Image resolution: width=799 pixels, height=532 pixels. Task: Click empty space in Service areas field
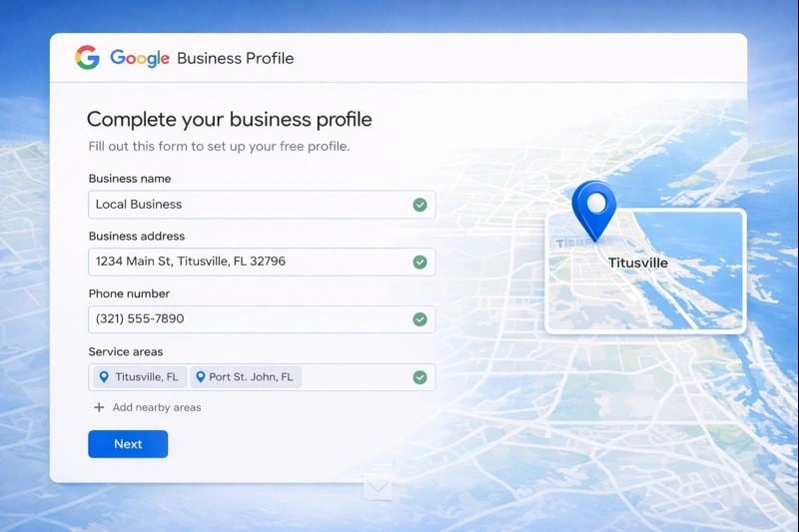pyautogui.click(x=356, y=377)
